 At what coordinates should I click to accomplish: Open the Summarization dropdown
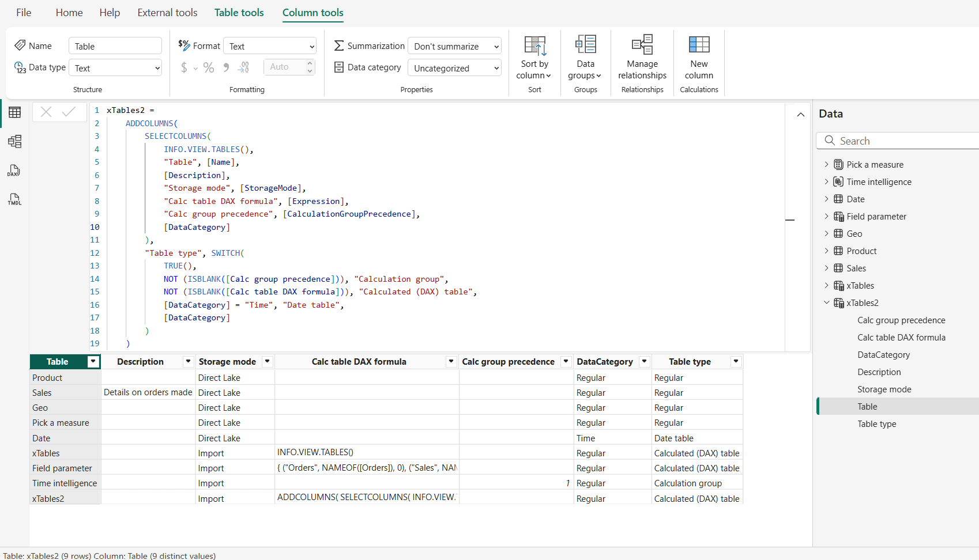point(454,46)
